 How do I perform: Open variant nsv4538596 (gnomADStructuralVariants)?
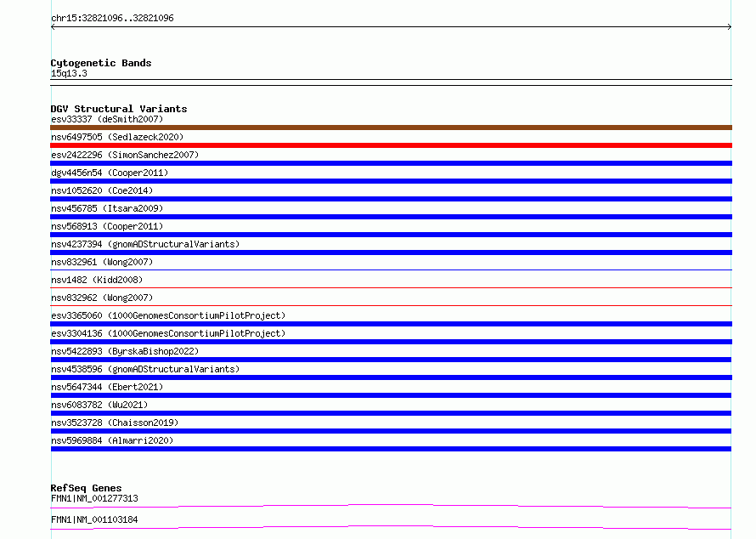click(x=145, y=369)
